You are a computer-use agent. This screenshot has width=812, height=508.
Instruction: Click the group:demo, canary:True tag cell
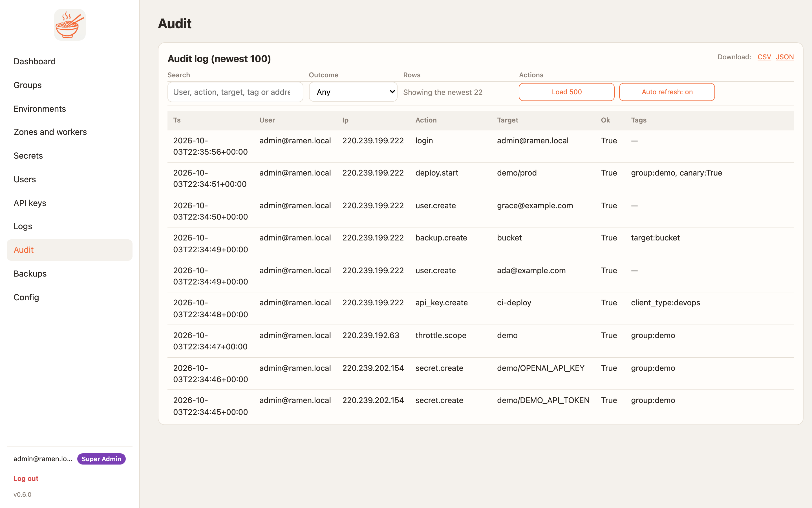tap(676, 173)
